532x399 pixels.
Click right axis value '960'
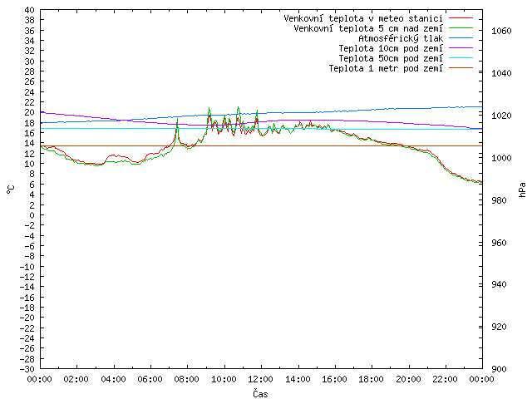click(499, 243)
